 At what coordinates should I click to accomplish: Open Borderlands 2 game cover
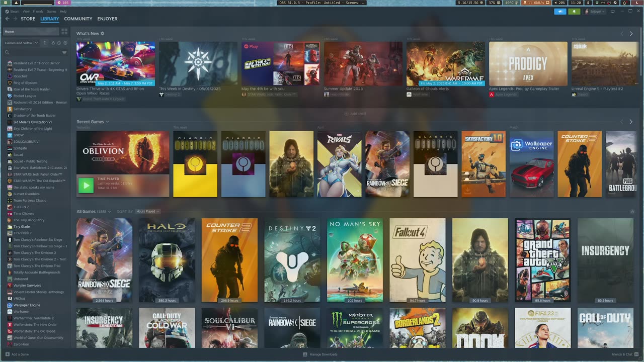point(418,328)
